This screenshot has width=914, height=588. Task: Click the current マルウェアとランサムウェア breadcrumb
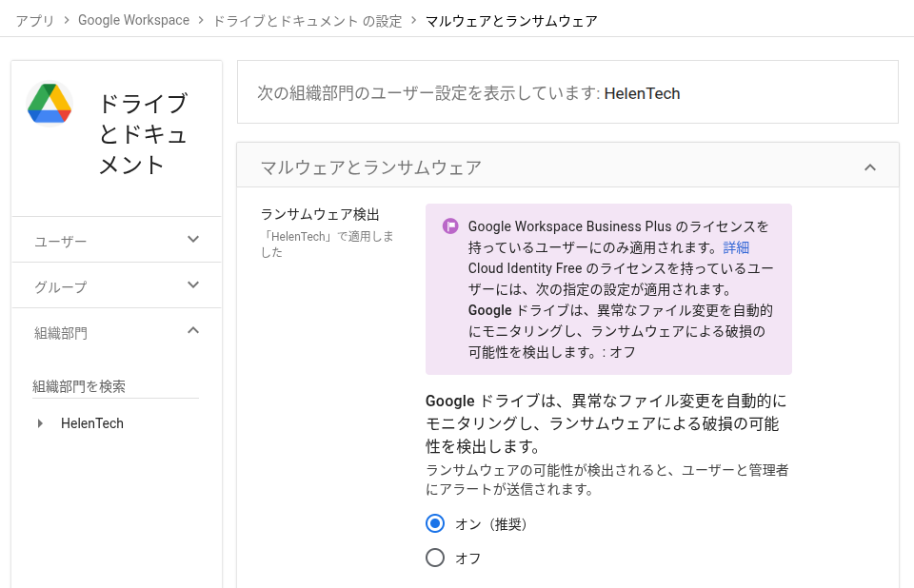[511, 20]
